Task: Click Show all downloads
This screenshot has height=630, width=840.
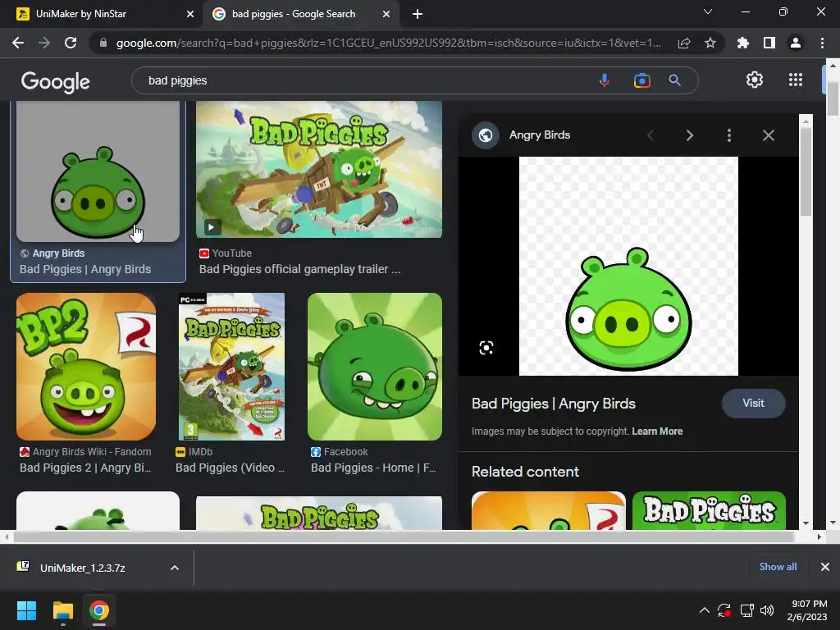Action: tap(778, 566)
